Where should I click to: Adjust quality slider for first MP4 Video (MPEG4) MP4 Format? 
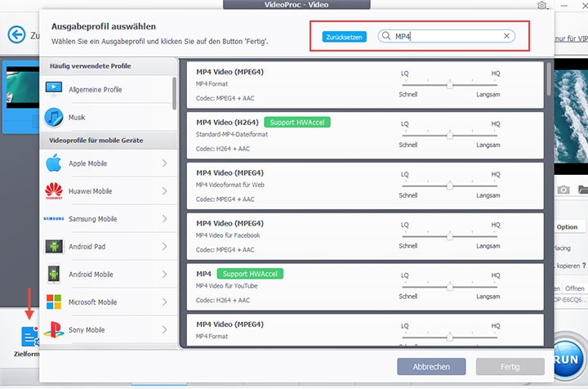(450, 85)
